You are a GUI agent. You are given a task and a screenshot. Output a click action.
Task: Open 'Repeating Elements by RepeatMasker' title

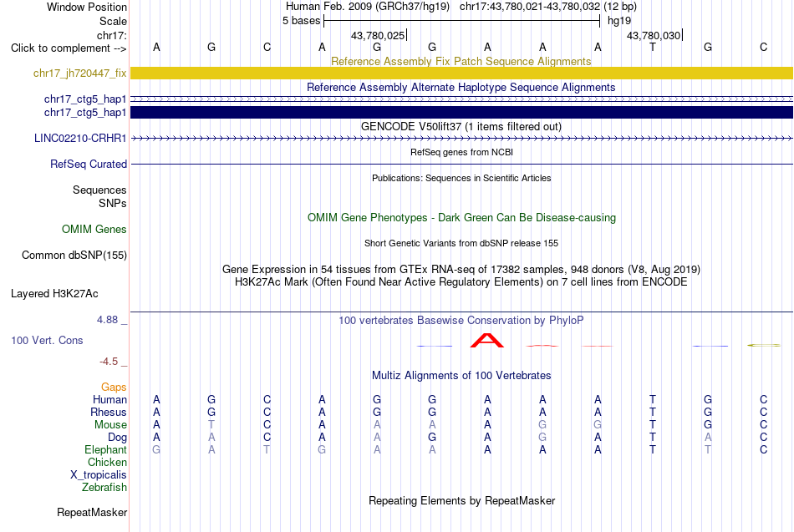(x=462, y=500)
